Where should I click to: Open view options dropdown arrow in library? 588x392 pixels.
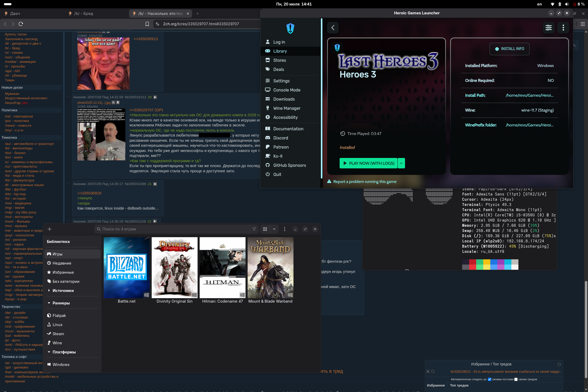coord(274,229)
